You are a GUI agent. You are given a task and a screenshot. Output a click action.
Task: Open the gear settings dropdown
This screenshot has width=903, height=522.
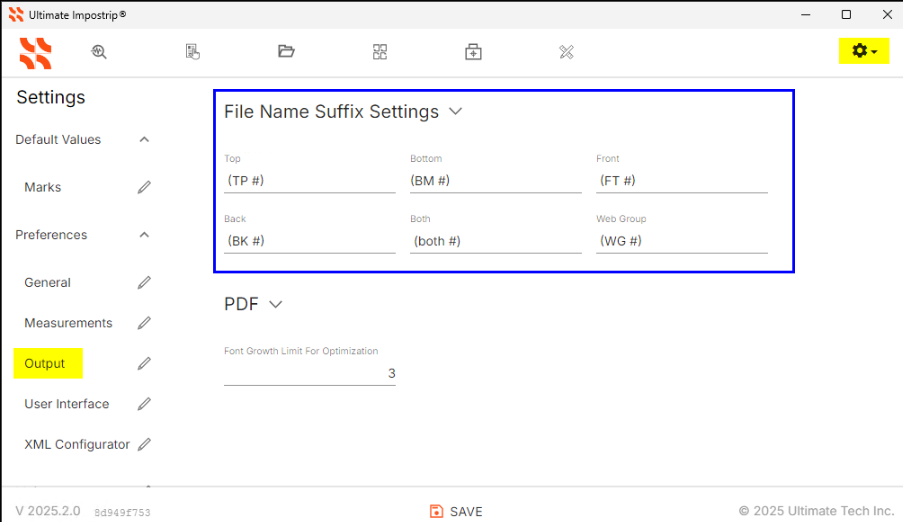click(864, 51)
